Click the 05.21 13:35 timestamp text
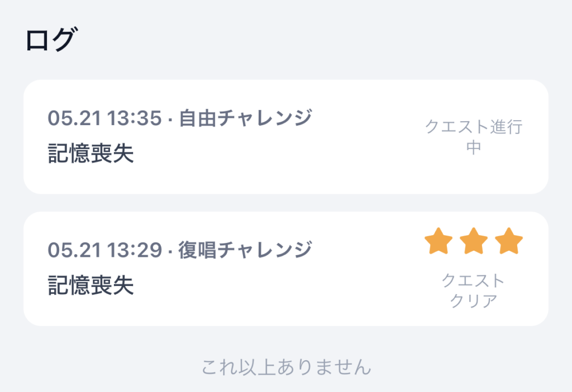This screenshot has height=392, width=572. click(104, 118)
